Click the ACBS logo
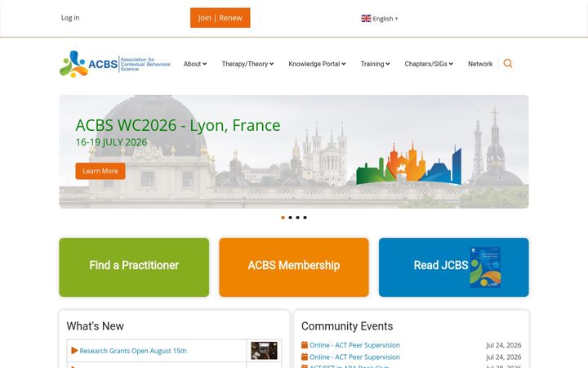 click(115, 64)
